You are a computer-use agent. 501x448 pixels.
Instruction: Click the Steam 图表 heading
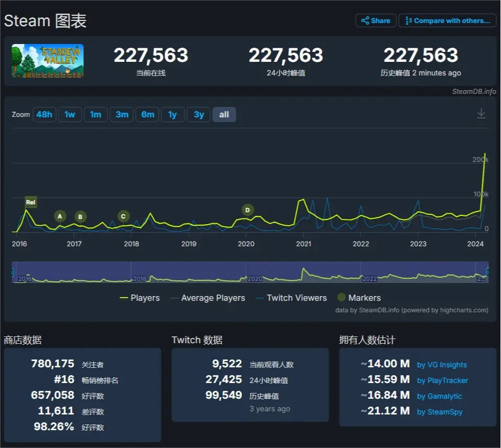click(x=45, y=21)
